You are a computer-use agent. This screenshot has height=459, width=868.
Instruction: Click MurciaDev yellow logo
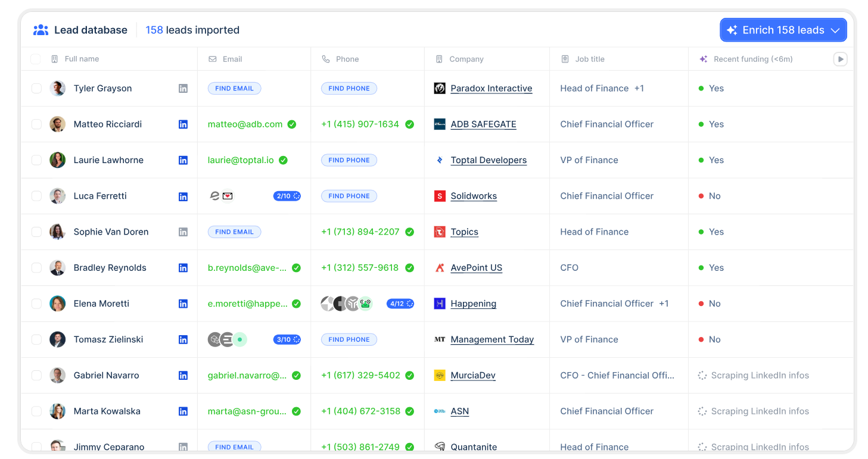pyautogui.click(x=440, y=376)
